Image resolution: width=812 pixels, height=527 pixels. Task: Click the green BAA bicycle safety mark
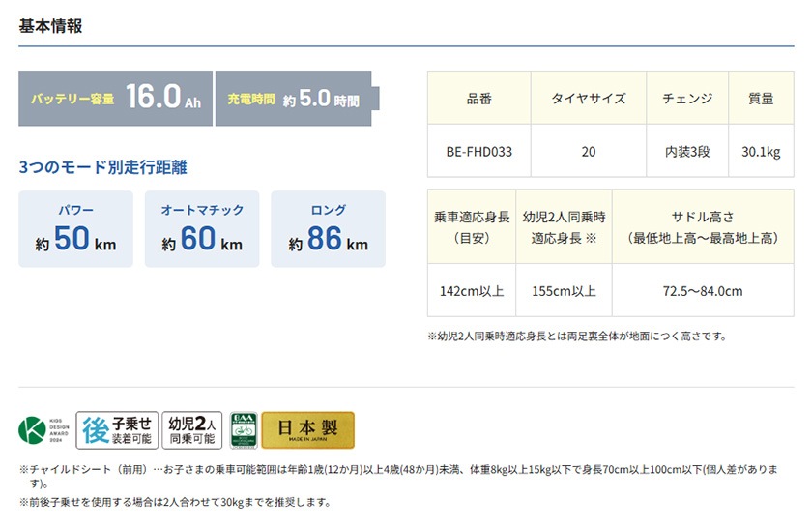point(241,430)
